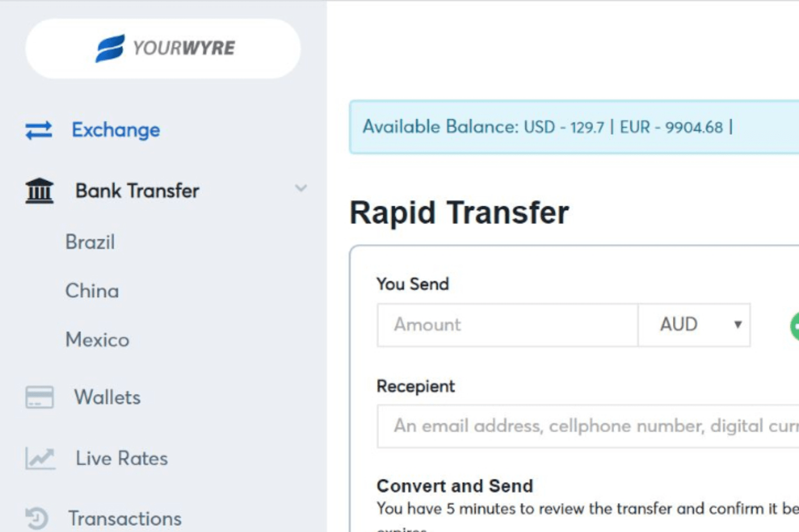The image size is (799, 532).
Task: Focus the Amount input field
Action: click(508, 325)
